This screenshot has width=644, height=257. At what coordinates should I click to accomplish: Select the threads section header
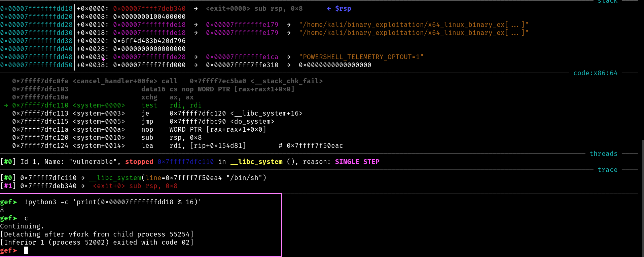[x=603, y=154]
